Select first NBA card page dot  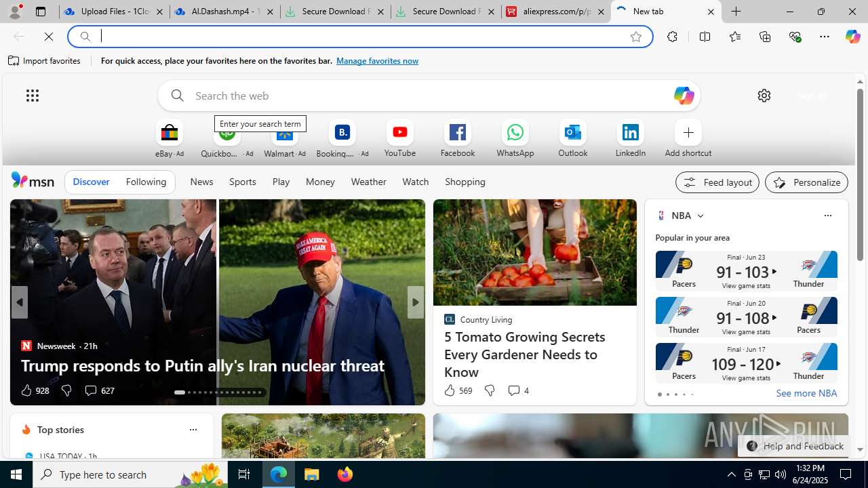click(x=659, y=394)
